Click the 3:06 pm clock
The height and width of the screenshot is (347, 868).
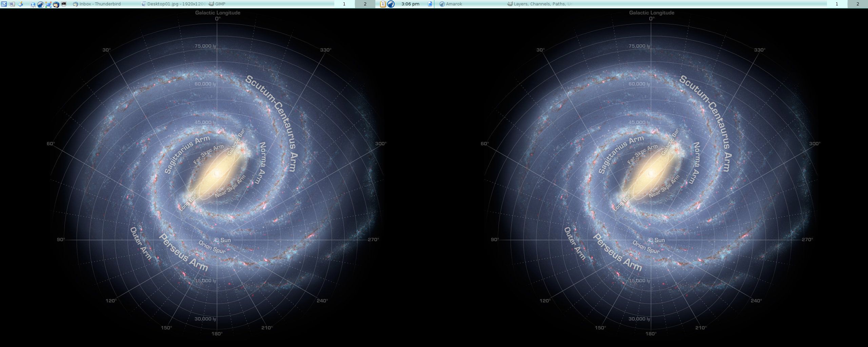[410, 4]
